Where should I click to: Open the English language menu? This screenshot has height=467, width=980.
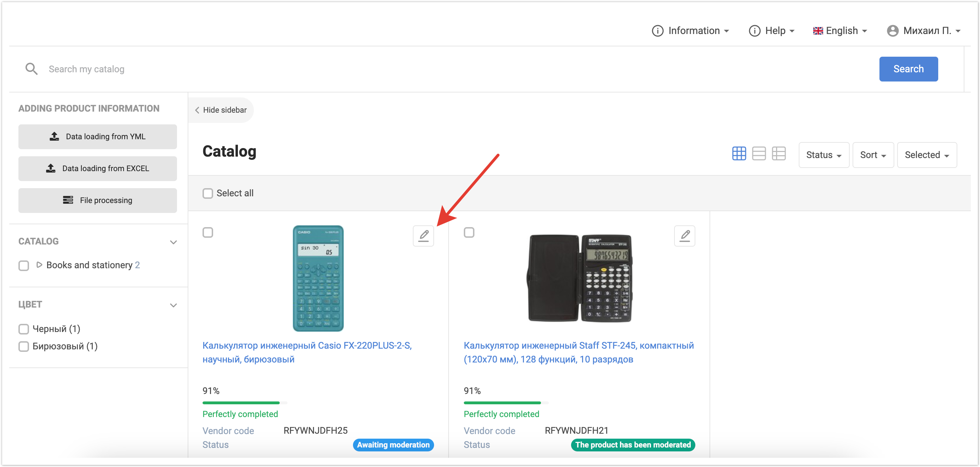(x=840, y=31)
